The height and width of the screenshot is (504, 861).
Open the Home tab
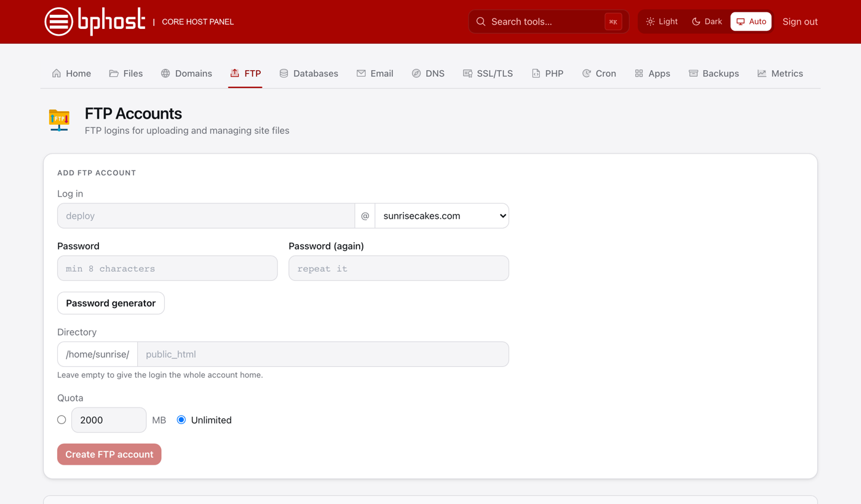(71, 73)
